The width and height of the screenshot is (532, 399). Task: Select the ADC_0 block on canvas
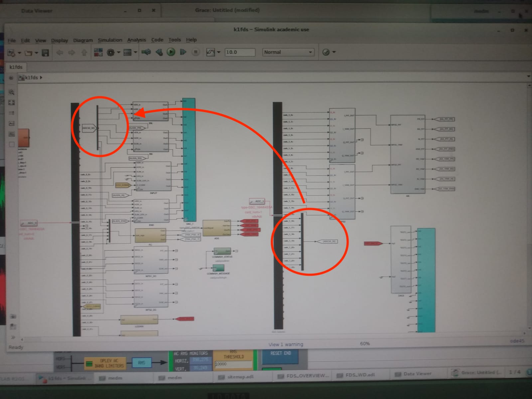click(x=29, y=223)
